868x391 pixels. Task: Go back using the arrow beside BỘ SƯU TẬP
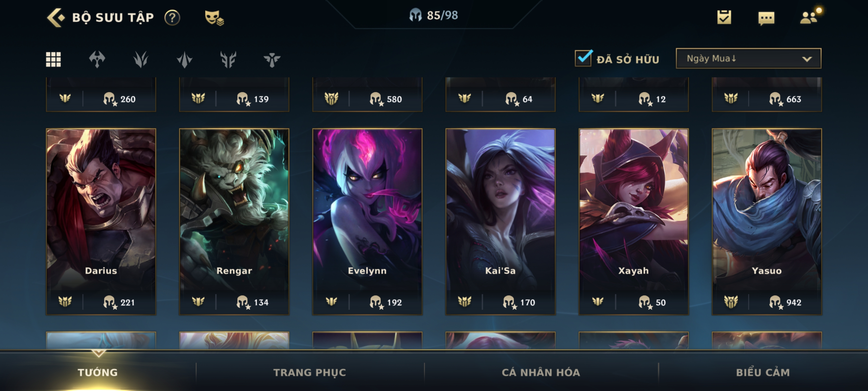(56, 18)
